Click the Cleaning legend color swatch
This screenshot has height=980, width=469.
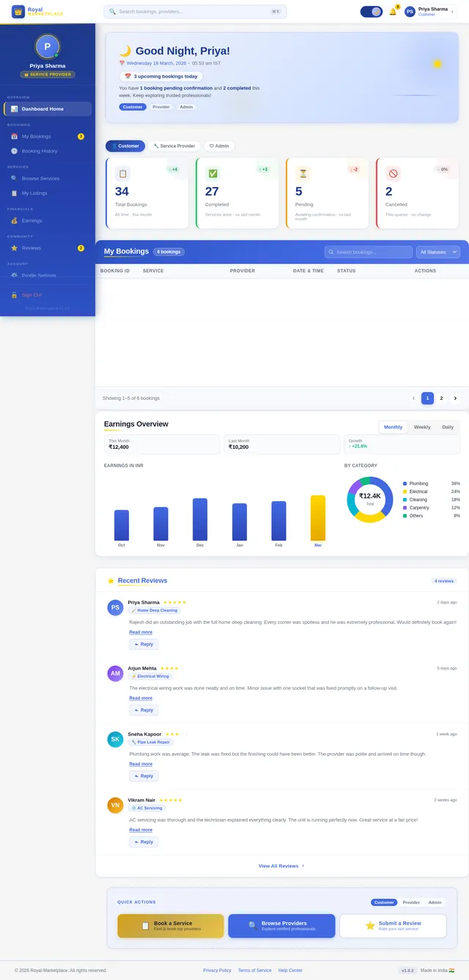405,500
